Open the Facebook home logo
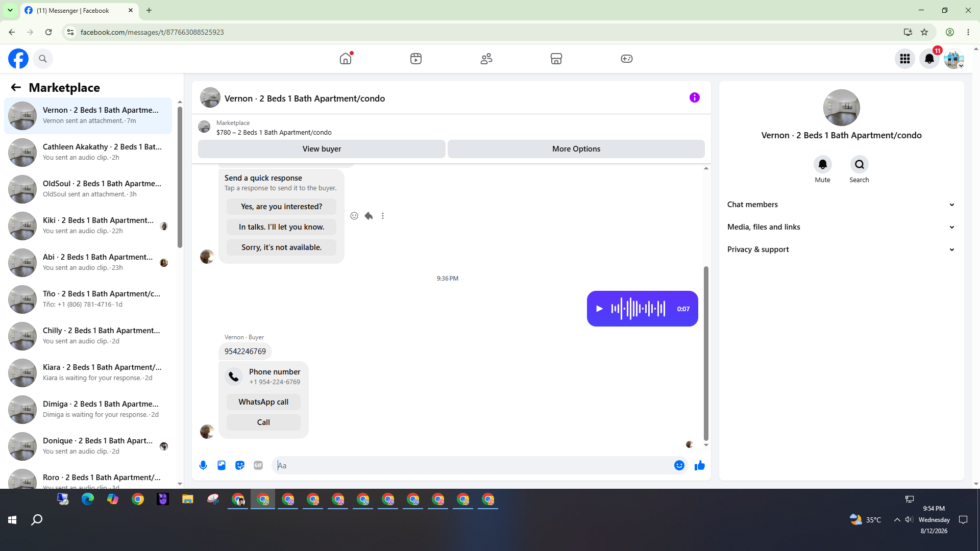Screen dimensions: 980x551 pos(18,59)
